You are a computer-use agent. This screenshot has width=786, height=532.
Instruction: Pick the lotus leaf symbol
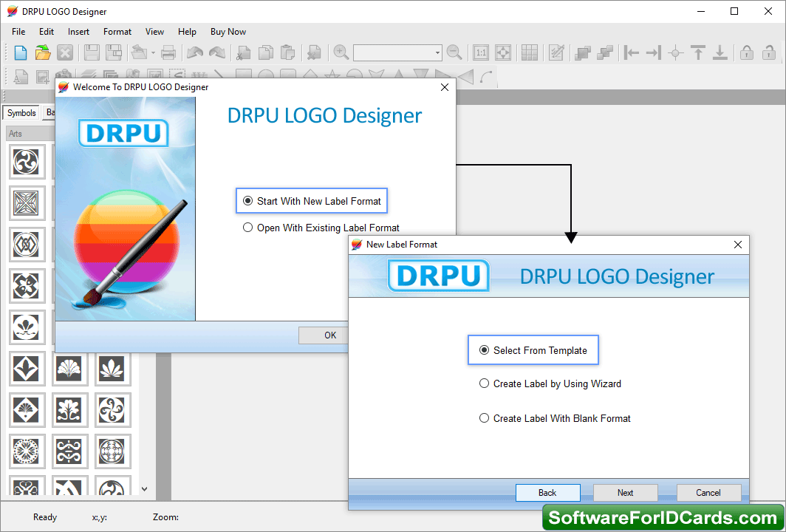click(112, 369)
